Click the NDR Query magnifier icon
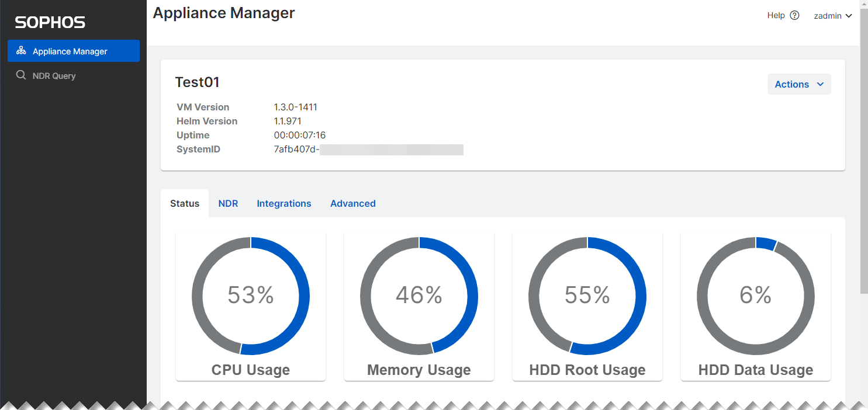 (x=21, y=75)
